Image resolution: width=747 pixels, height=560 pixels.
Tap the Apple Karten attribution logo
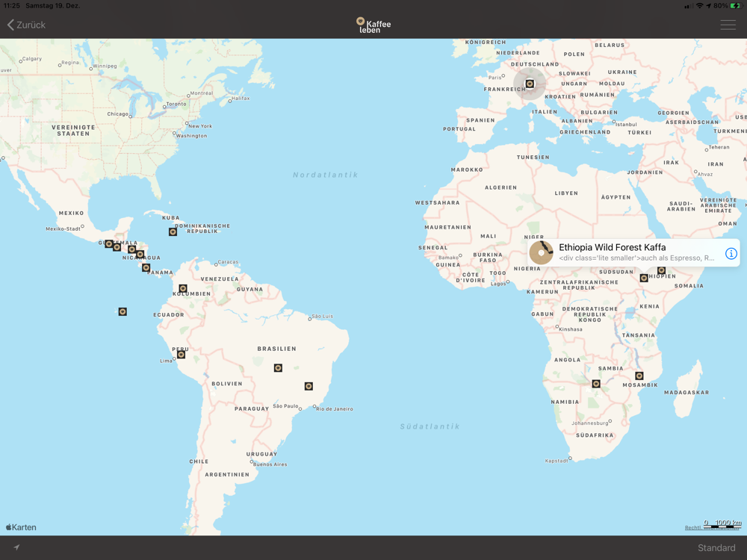21,527
